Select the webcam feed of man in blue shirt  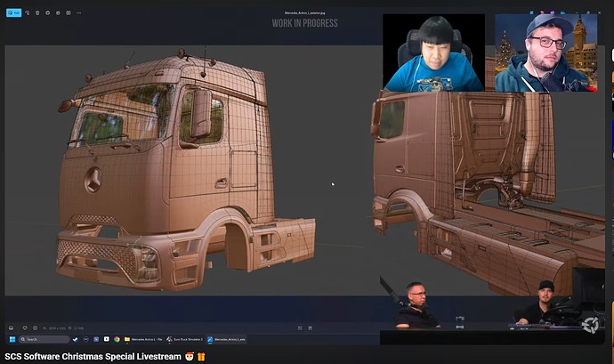[x=433, y=53]
